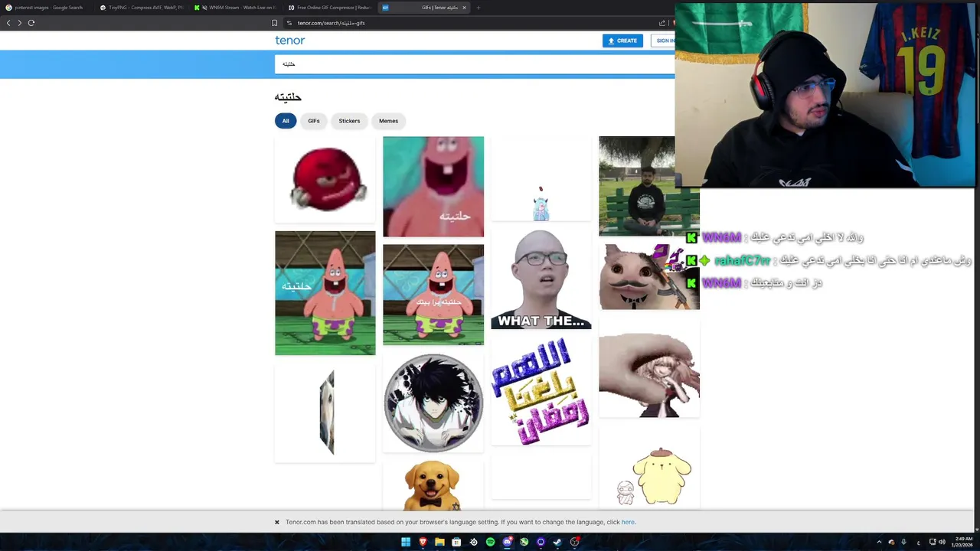The height and width of the screenshot is (551, 980).
Task: Open the Xbox app from the taskbar
Action: (524, 542)
